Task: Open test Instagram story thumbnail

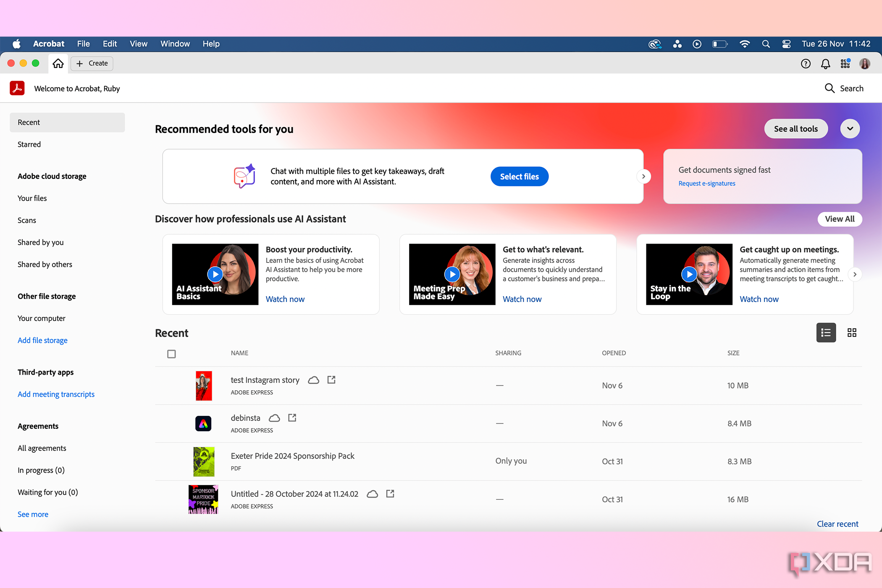Action: [204, 386]
